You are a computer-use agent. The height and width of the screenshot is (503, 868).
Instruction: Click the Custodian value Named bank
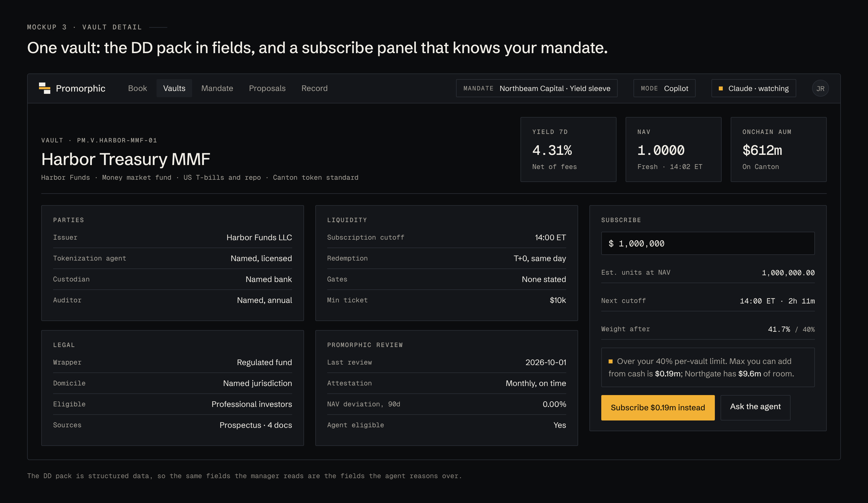(x=269, y=279)
